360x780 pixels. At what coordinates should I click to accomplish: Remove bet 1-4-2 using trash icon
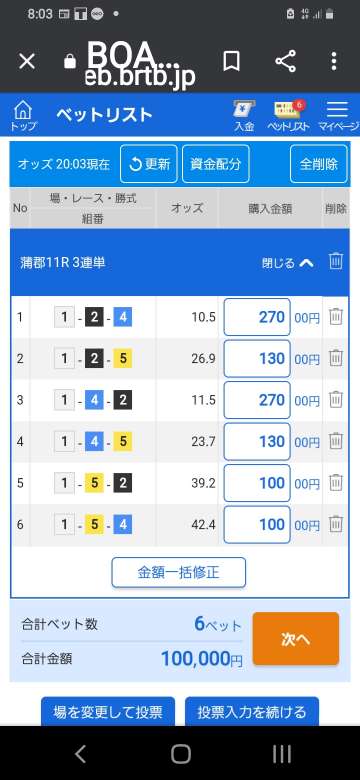[336, 399]
